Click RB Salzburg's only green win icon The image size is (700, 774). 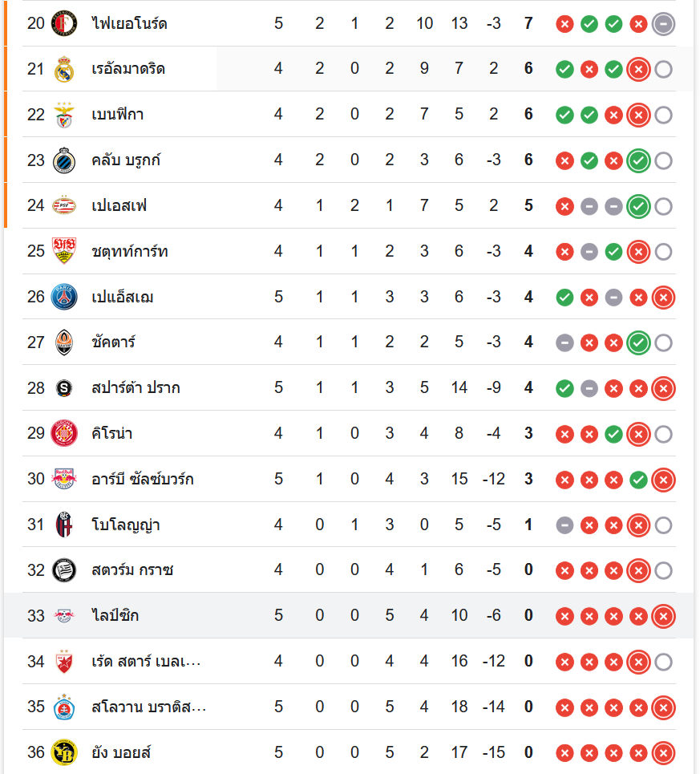pyautogui.click(x=638, y=480)
